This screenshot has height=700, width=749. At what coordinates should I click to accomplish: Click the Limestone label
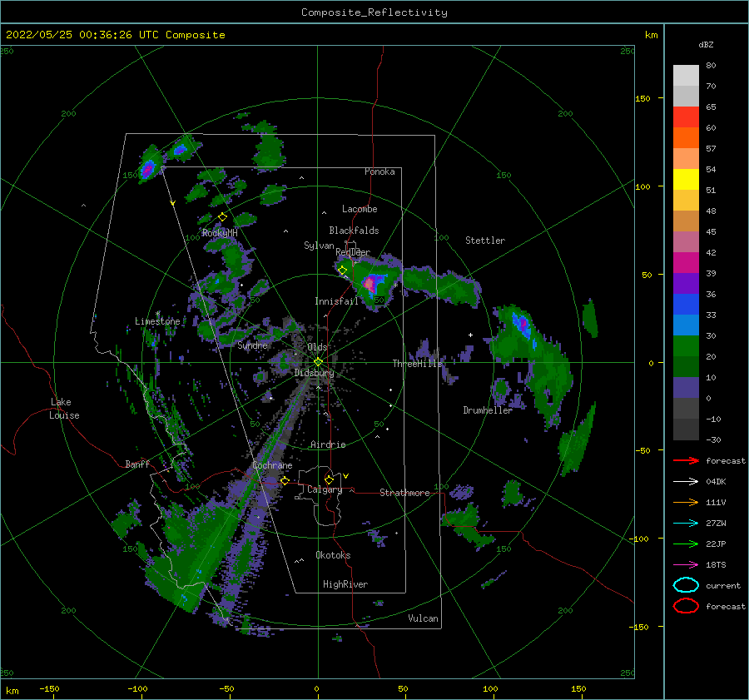(157, 321)
